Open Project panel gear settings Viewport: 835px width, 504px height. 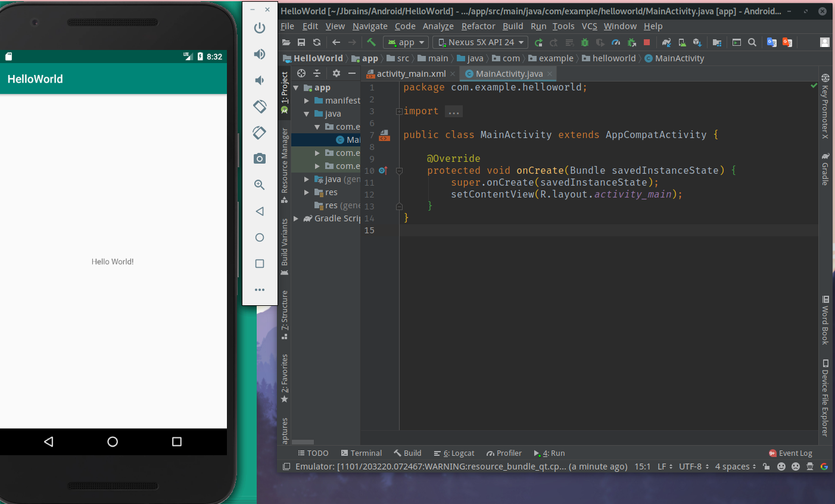(x=337, y=73)
